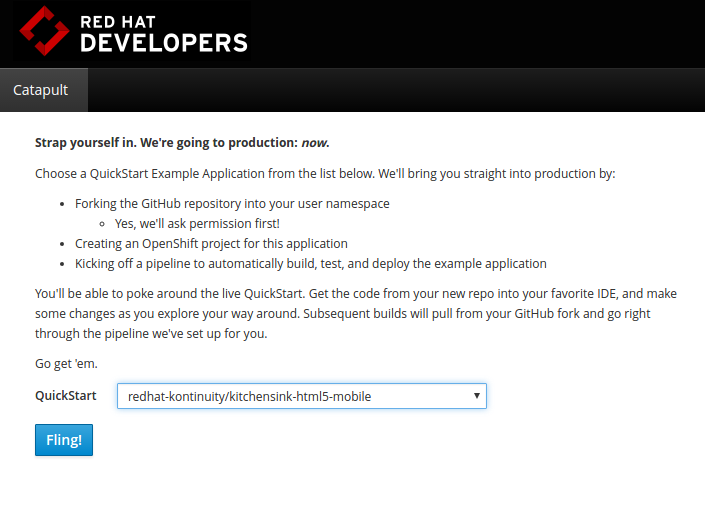Click the paragraph 'You'll be able to poke around'
The width and height of the screenshot is (705, 507).
[356, 313]
